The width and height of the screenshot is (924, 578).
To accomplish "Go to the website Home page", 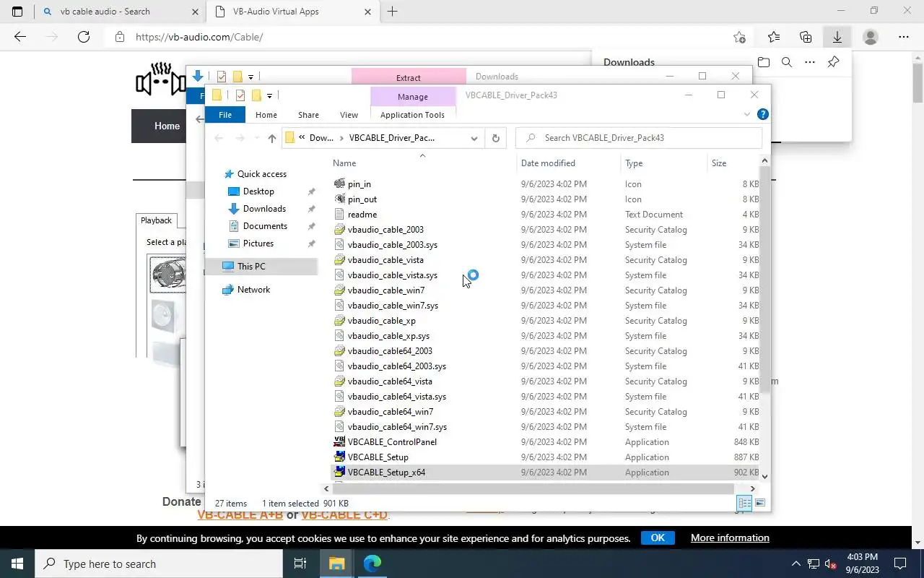I will point(167,126).
